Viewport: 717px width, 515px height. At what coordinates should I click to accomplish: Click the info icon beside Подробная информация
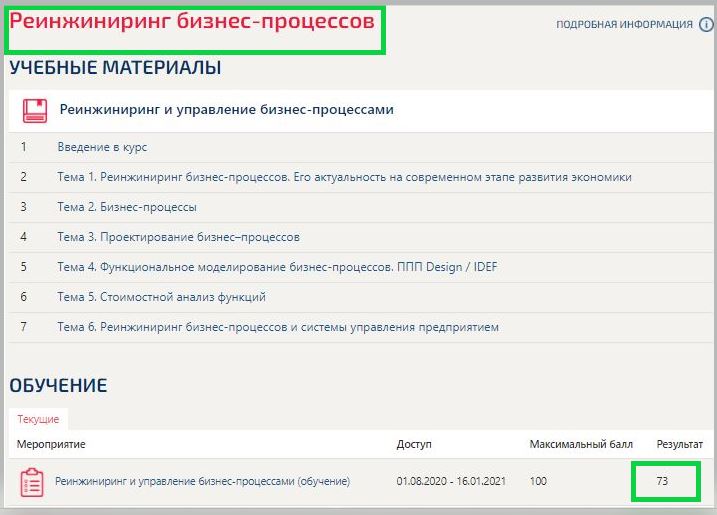tap(706, 25)
